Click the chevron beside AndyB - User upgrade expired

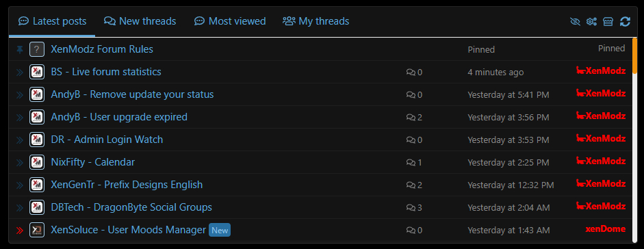20,118
